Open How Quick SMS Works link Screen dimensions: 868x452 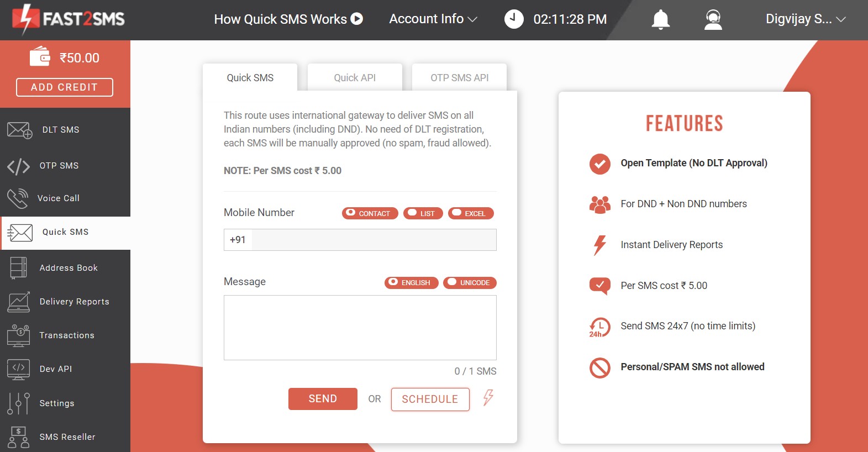288,19
